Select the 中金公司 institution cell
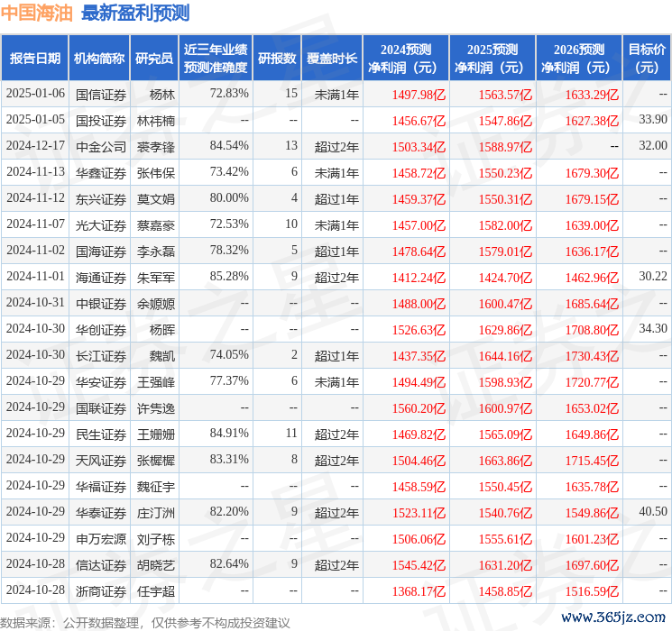Viewport: 672px width, 631px height. pyautogui.click(x=101, y=147)
